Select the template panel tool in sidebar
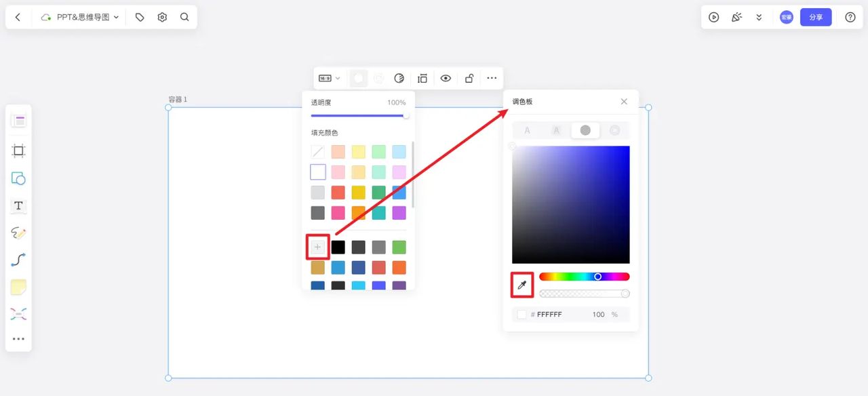 coord(18,121)
